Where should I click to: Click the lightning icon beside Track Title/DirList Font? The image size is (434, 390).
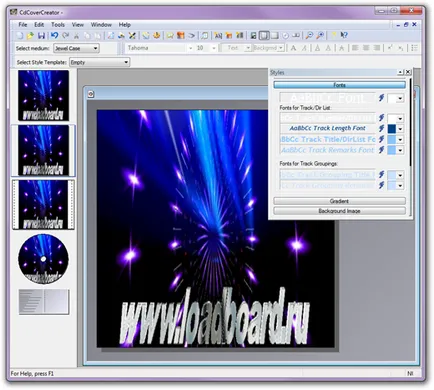(382, 139)
